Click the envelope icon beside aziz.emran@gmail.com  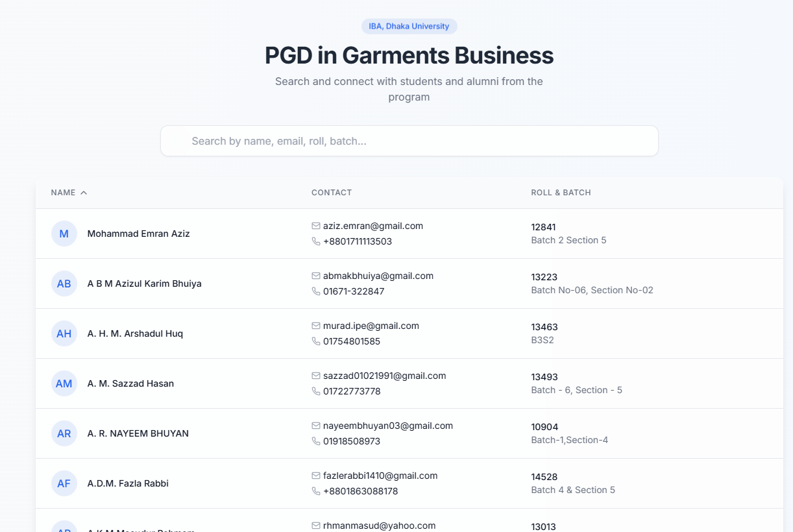tap(316, 226)
